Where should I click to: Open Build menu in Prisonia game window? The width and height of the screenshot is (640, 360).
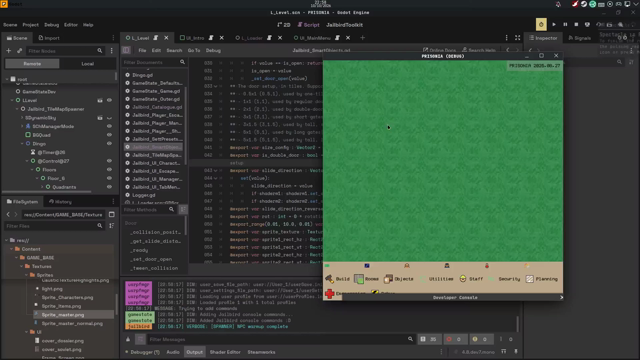pos(338,279)
